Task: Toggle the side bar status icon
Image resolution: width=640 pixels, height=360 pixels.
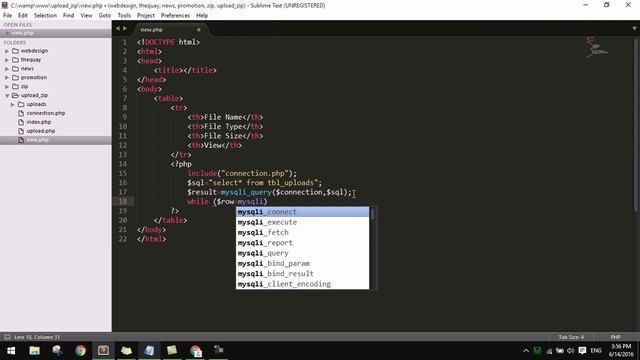Action: (x=7, y=337)
